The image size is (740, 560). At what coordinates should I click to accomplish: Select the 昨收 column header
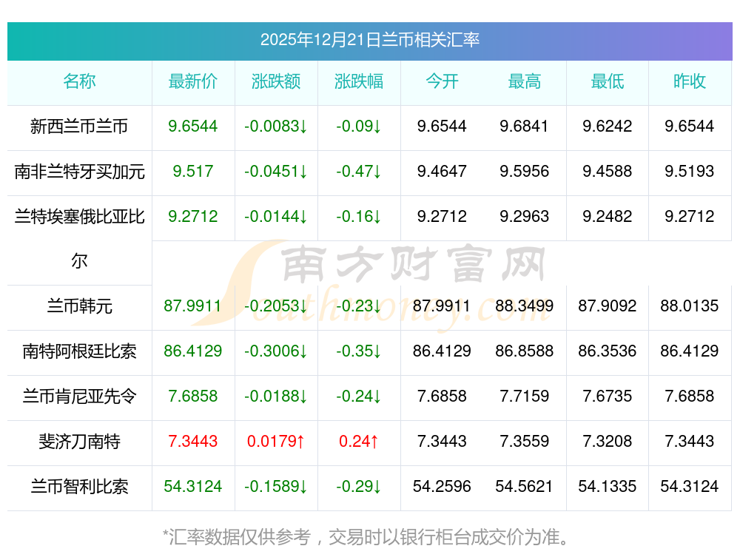coord(690,81)
